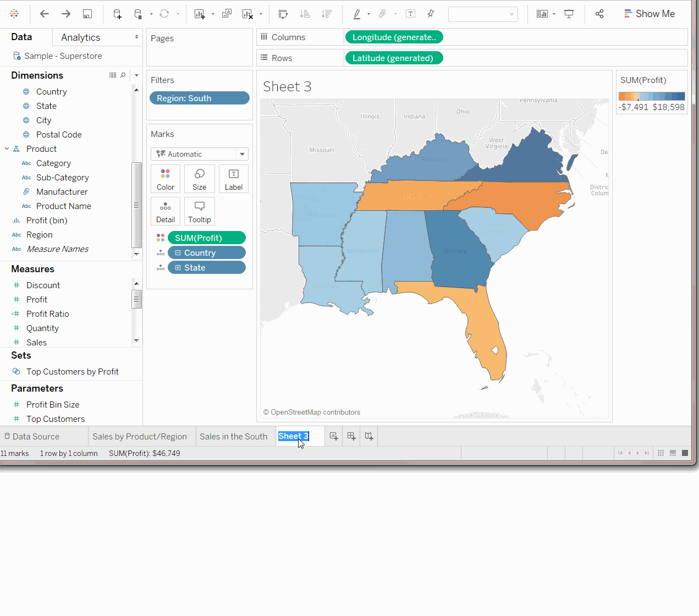Collapse the Product hierarchy folder
The image size is (699, 616).
[x=7, y=149]
